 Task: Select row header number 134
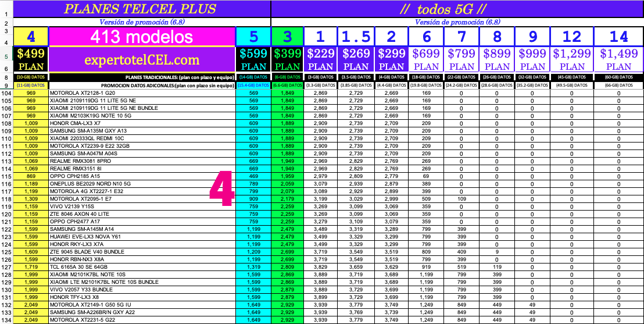point(6,319)
